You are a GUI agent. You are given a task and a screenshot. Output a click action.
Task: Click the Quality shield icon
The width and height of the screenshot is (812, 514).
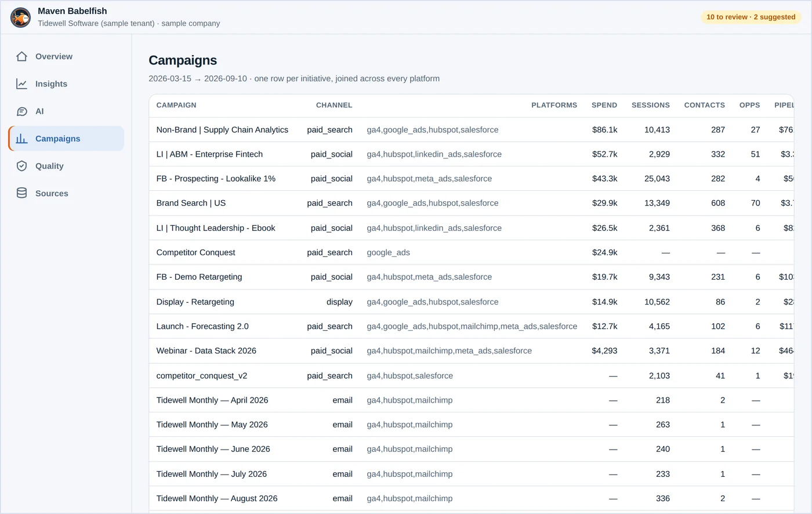point(21,166)
